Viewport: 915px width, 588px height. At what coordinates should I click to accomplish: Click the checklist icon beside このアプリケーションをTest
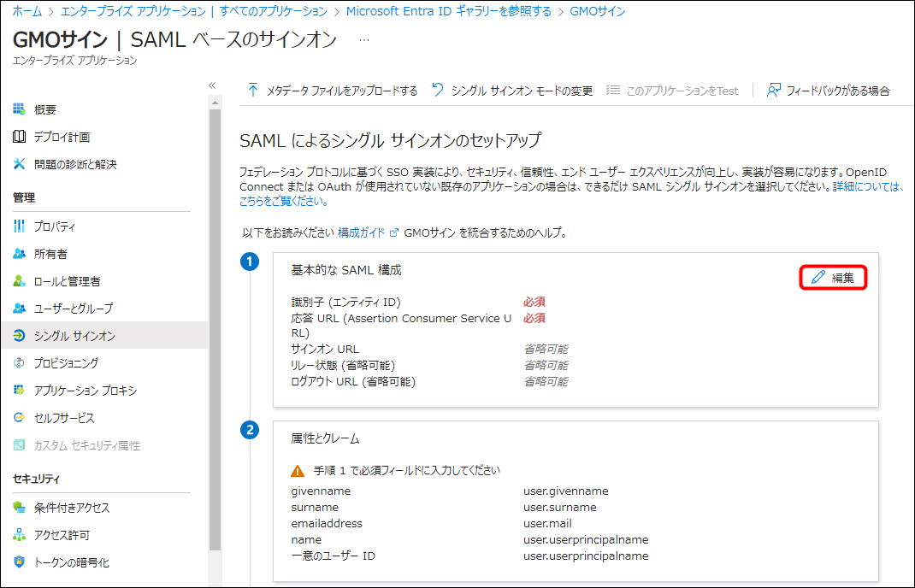(613, 90)
